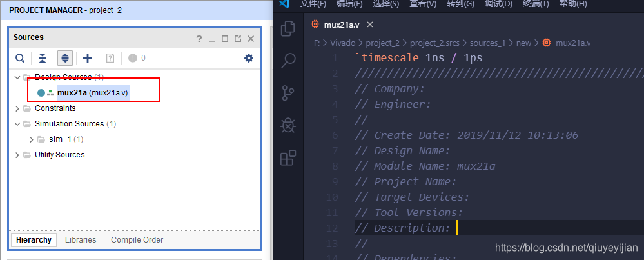The image size is (644, 260).
Task: Open VS Code Extensions view
Action: click(x=288, y=157)
